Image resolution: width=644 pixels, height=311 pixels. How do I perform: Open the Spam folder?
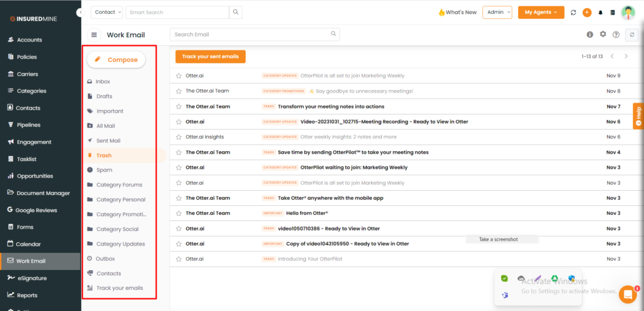[x=100, y=170]
